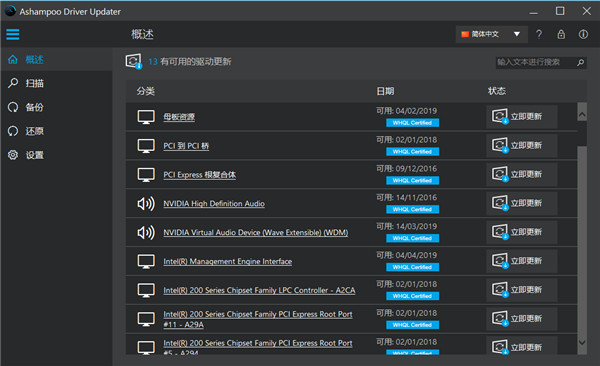Click speaker icon for NVIDIA Virtual Audio Device
Screen dimensions: 600x366
(x=146, y=232)
